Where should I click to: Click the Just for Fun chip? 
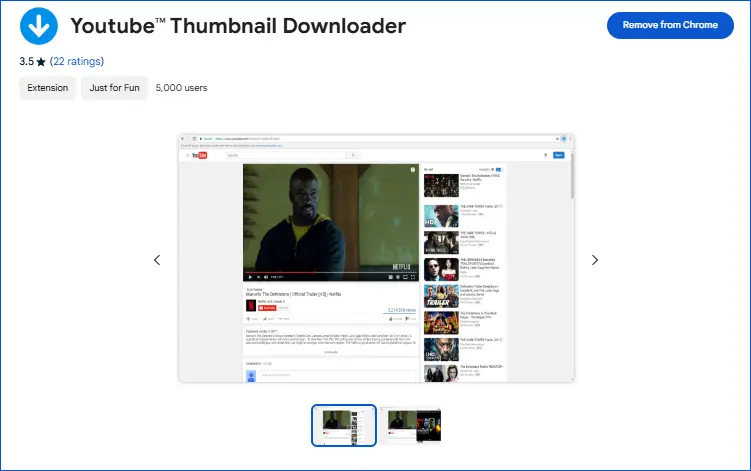coord(114,88)
